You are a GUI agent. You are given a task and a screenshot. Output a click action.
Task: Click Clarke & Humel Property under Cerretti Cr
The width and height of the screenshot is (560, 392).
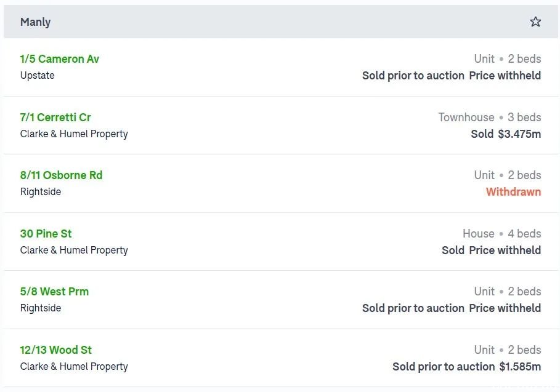(x=74, y=134)
